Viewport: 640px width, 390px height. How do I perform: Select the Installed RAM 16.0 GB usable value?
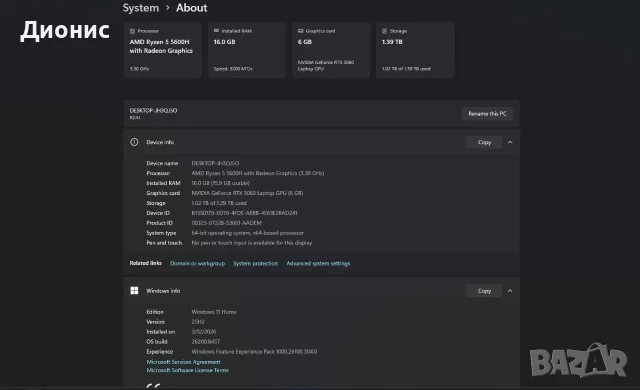(221, 183)
